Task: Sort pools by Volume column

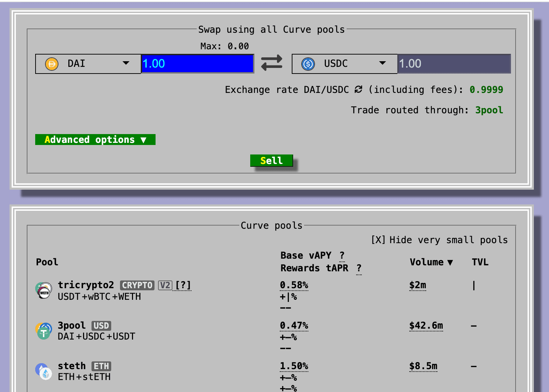Action: tap(431, 262)
